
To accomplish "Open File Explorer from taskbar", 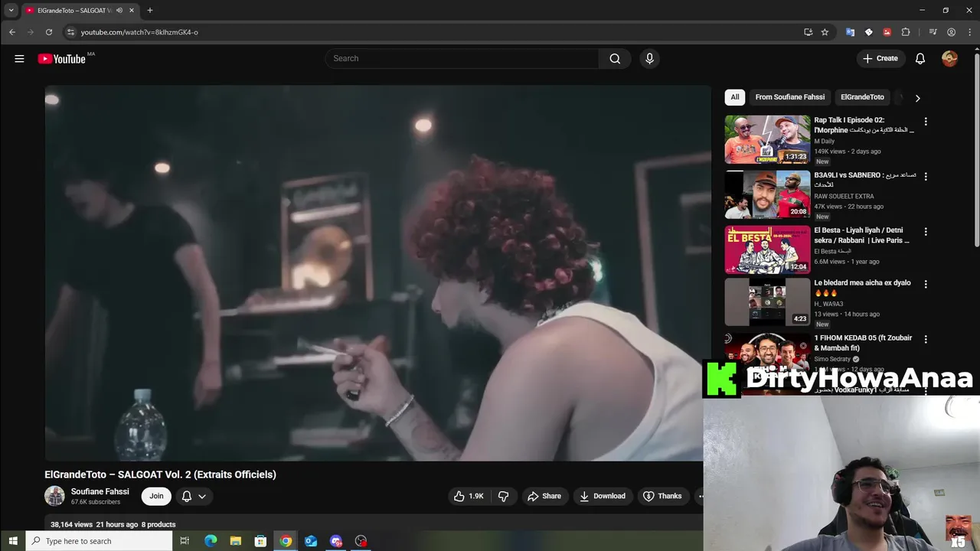I will click(236, 541).
